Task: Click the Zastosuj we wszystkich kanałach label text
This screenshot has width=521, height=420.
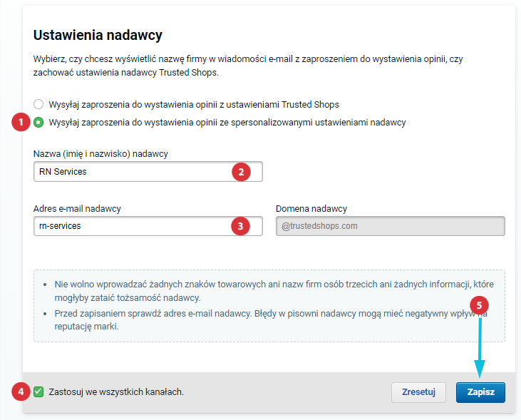Action: coord(116,391)
